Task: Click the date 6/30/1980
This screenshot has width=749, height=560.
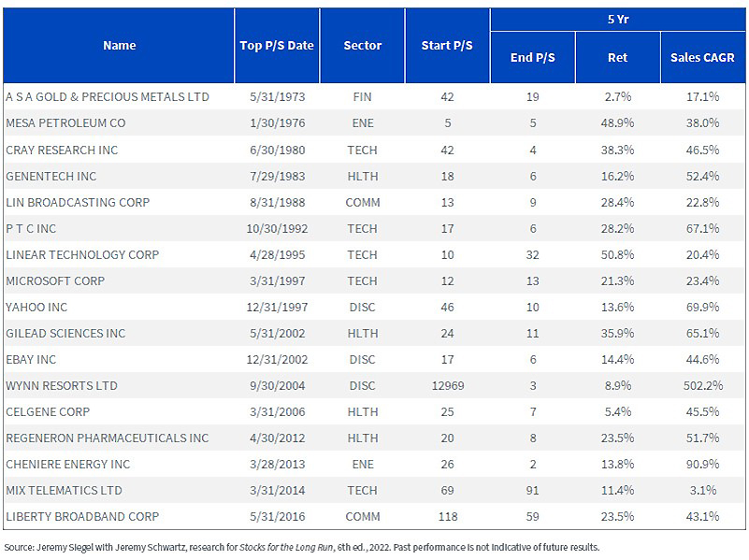Action: (x=277, y=150)
